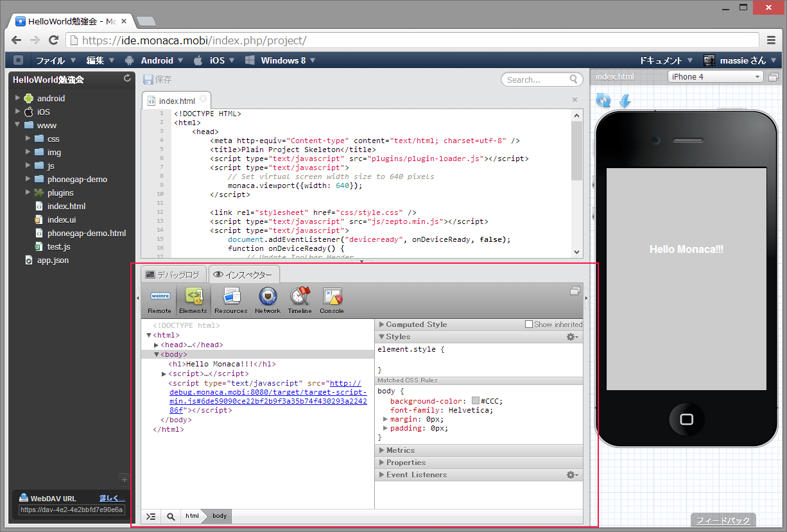Click the refresh preview arrows icon
Viewport: 787px width, 532px height.
pyautogui.click(x=603, y=100)
